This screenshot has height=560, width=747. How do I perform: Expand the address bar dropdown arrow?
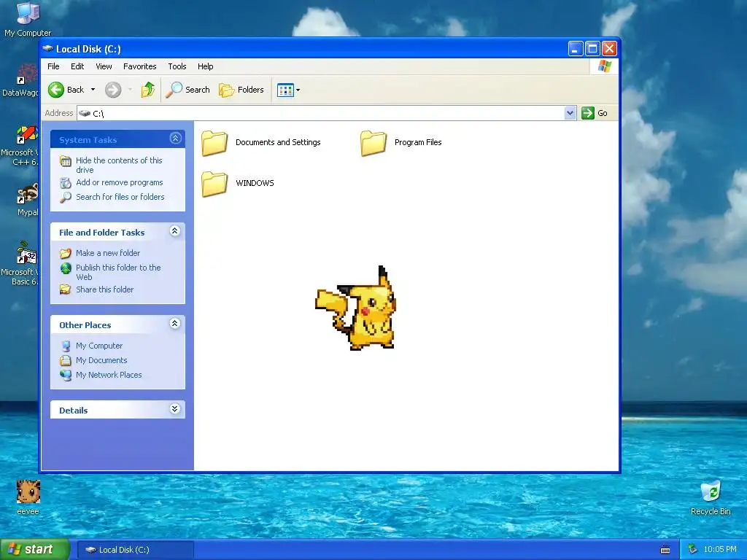[x=570, y=113]
